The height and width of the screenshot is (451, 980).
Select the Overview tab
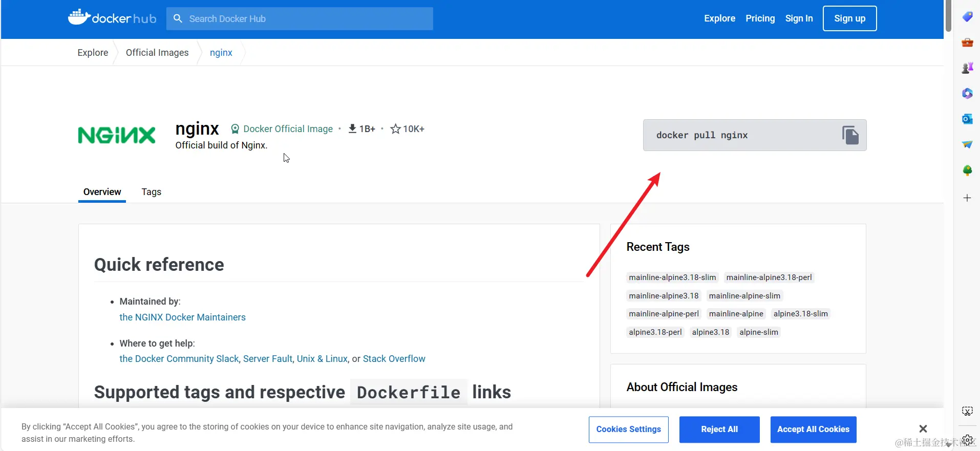102,192
